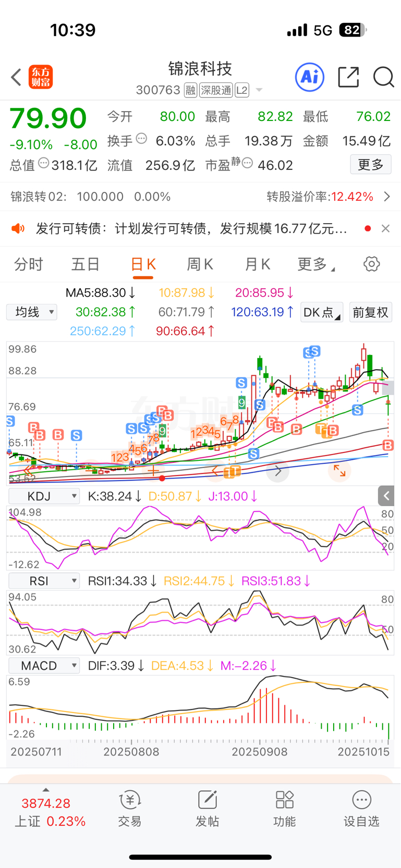Tap the L2 badge

[x=241, y=91]
